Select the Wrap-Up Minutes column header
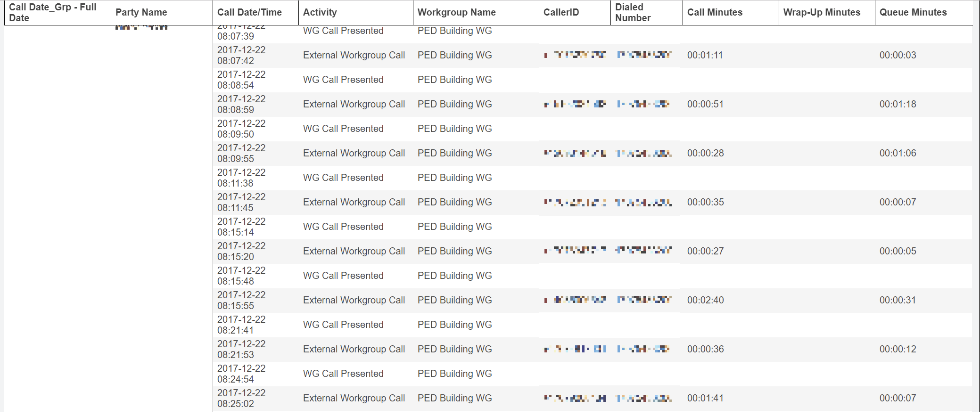Viewport: 980px width, 416px height. (822, 13)
